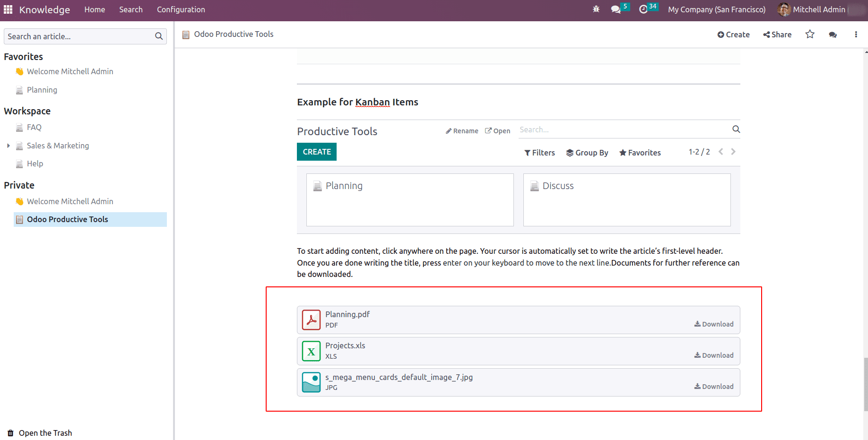Click Mitchell Admin user avatar
The image size is (868, 440).
click(x=784, y=9)
